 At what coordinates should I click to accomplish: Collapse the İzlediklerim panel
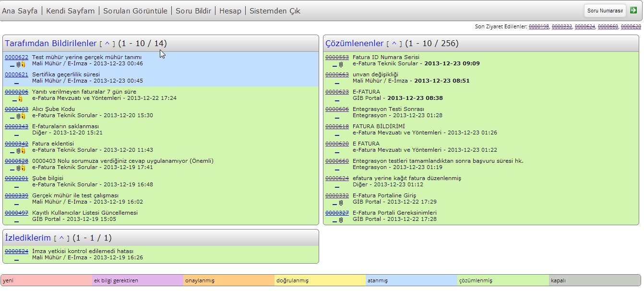point(61,238)
